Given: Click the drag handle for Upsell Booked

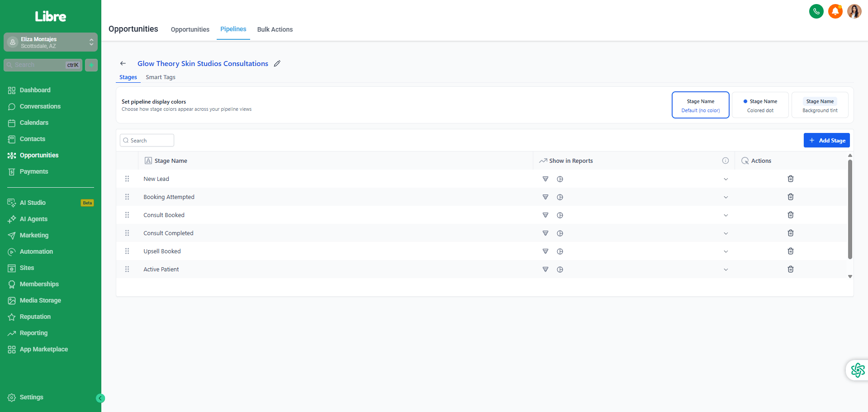Looking at the screenshot, I should (x=127, y=251).
